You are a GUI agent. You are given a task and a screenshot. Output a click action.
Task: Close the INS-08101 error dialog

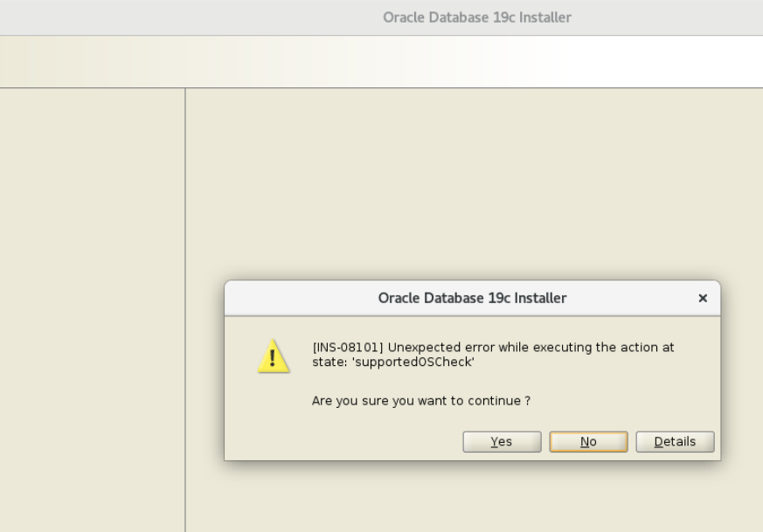tap(702, 298)
